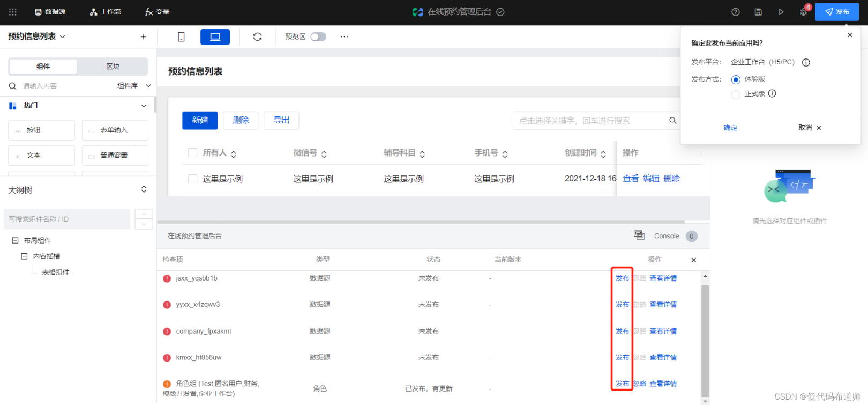Select the 体验版 radio option
This screenshot has width=868, height=405.
(x=736, y=79)
